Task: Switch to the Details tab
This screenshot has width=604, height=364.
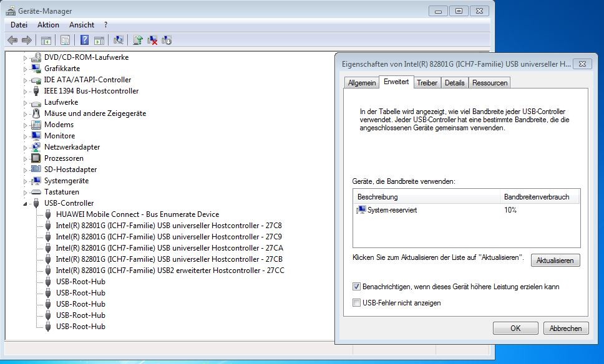Action: (x=454, y=83)
